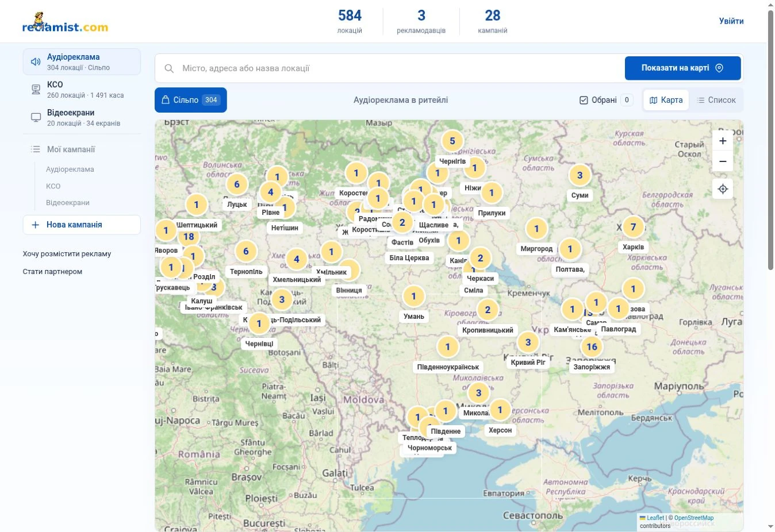Image resolution: width=775 pixels, height=532 pixels.
Task: Switch to the Список view
Action: tap(716, 100)
